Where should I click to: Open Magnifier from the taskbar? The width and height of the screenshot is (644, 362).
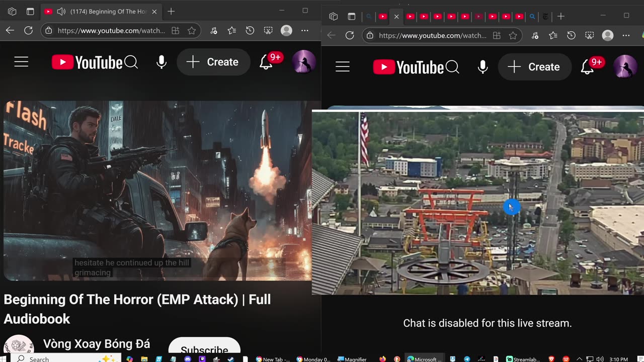pos(352,359)
